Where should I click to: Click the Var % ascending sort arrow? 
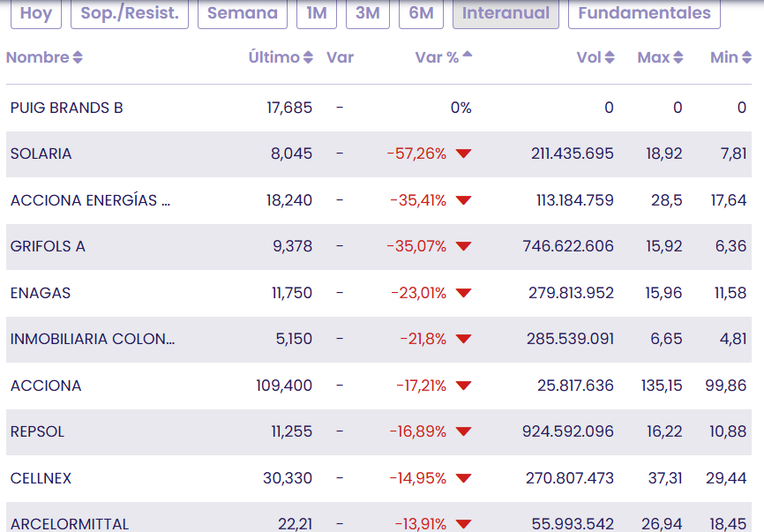pos(467,54)
